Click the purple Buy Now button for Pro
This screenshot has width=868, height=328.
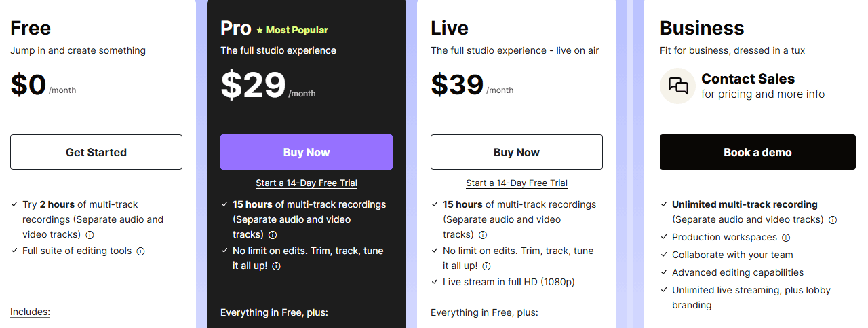(307, 152)
